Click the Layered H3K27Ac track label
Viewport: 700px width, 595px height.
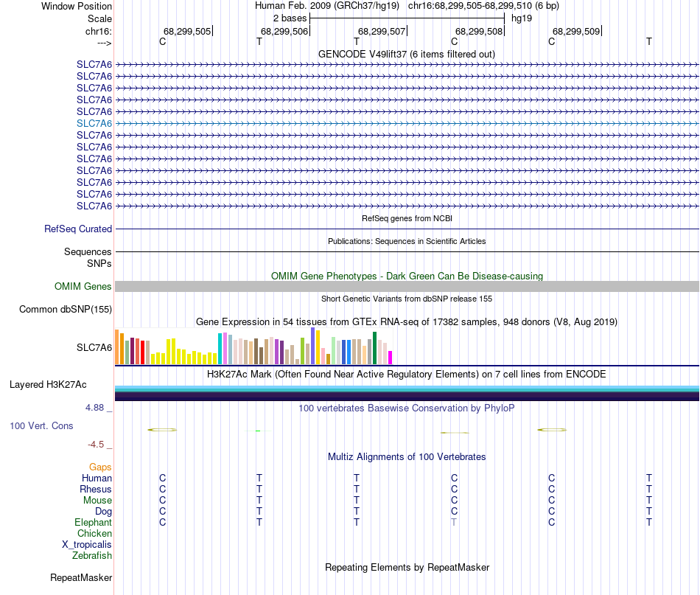point(48,385)
